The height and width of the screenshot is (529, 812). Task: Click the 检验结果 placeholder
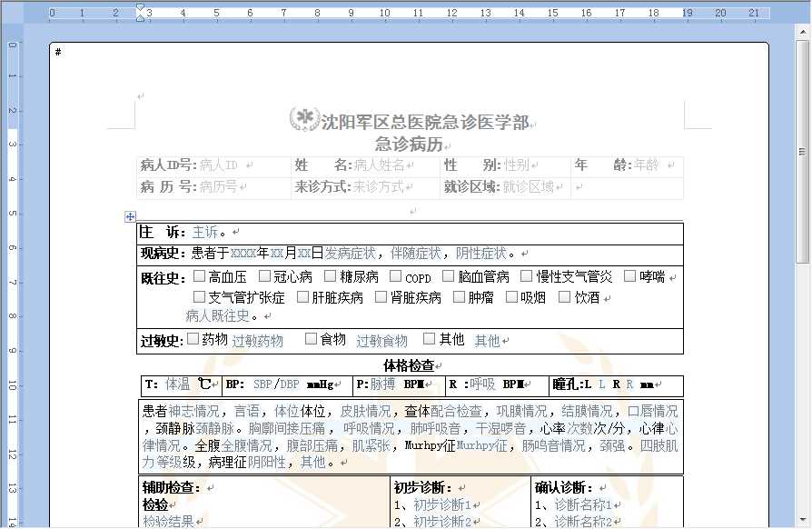(168, 521)
